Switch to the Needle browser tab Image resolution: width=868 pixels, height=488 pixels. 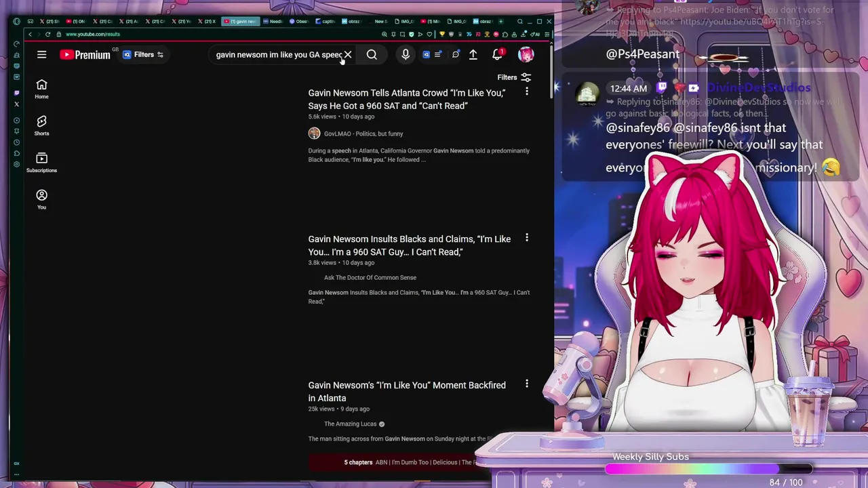pos(274,22)
